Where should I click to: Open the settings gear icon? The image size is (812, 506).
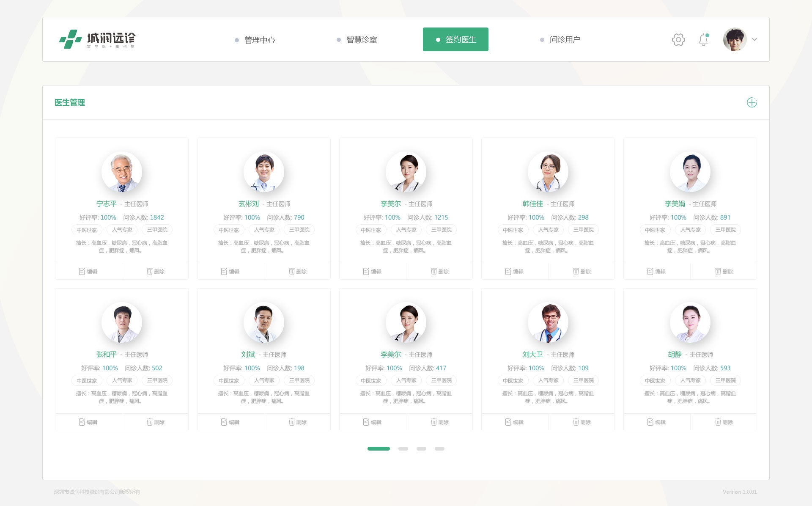[x=678, y=40]
